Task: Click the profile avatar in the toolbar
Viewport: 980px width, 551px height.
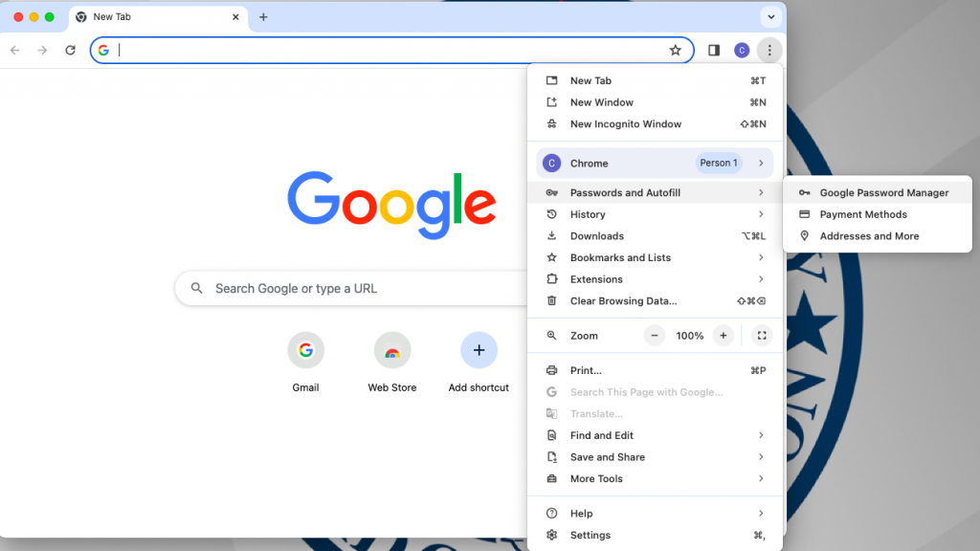Action: click(742, 50)
